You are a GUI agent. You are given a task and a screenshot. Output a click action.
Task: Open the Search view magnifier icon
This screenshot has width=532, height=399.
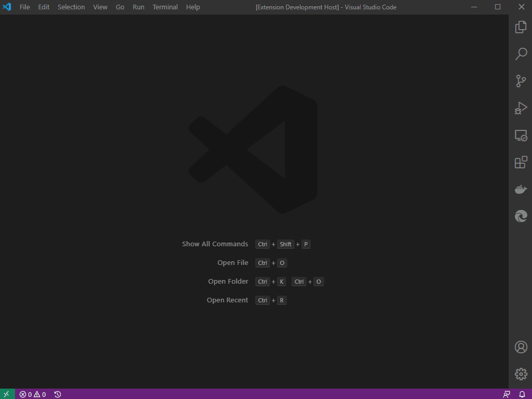[521, 54]
